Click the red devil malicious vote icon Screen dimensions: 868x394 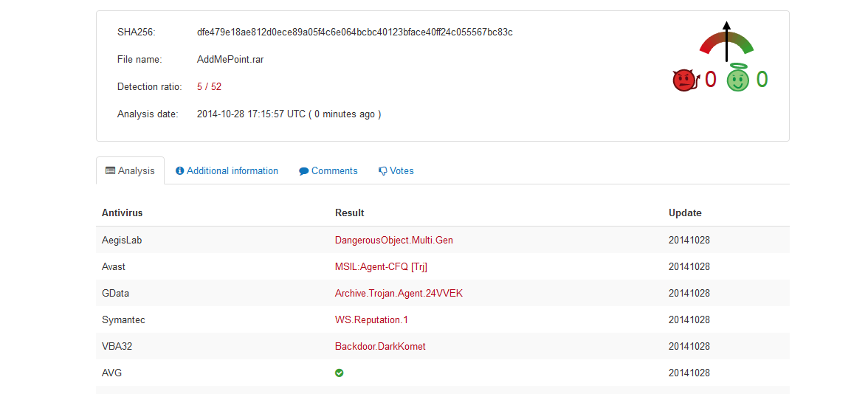(686, 80)
